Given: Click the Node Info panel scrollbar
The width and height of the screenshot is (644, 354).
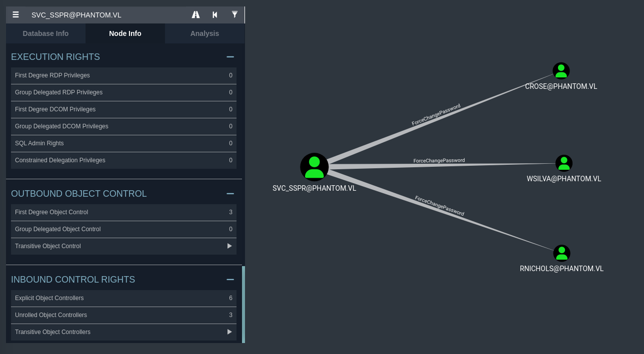Looking at the screenshot, I should click(243, 305).
